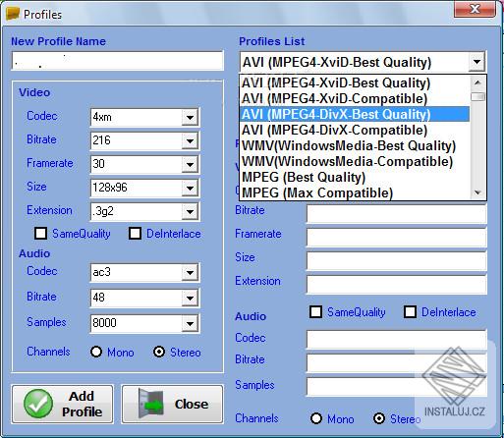This screenshot has width=504, height=438.
Task: Click the green checkmark Add Profile icon
Action: click(x=38, y=404)
